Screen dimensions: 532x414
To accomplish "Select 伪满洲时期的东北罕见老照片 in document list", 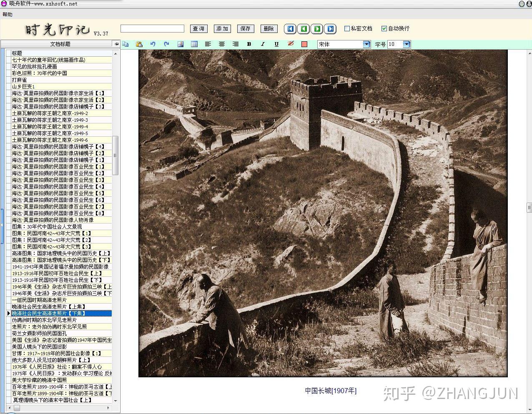I will tap(44, 320).
